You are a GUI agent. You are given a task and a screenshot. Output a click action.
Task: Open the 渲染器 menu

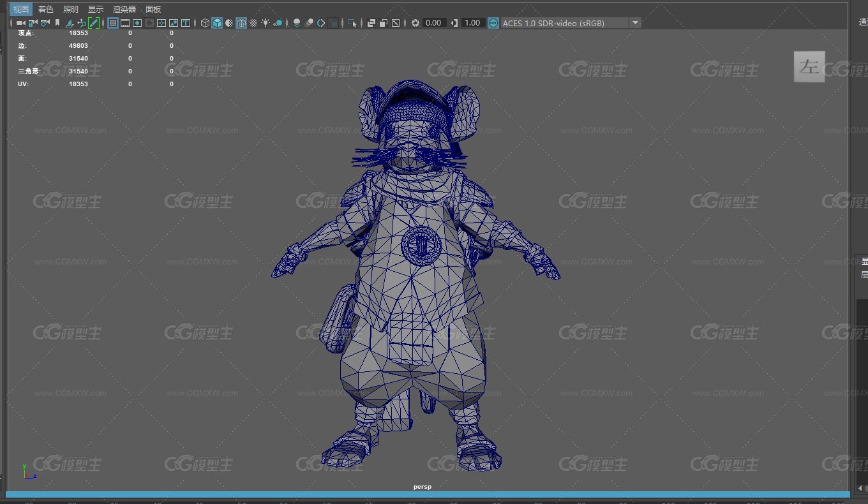coord(124,9)
